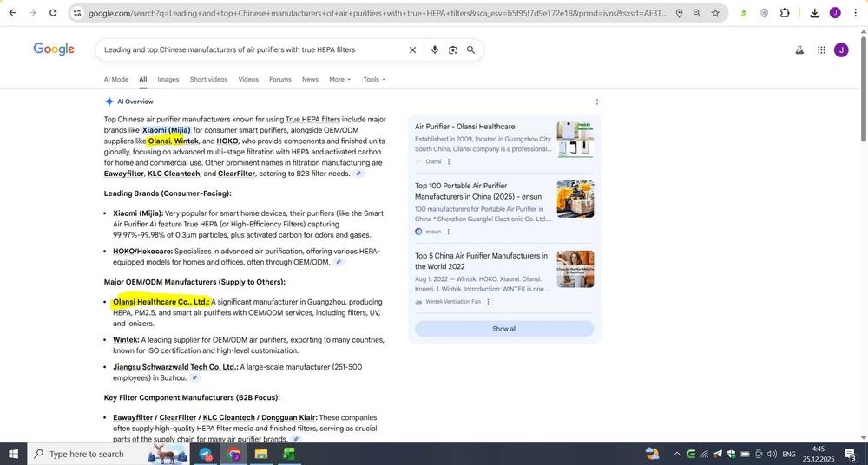
Task: Open the green play extension icon
Action: pyautogui.click(x=744, y=13)
